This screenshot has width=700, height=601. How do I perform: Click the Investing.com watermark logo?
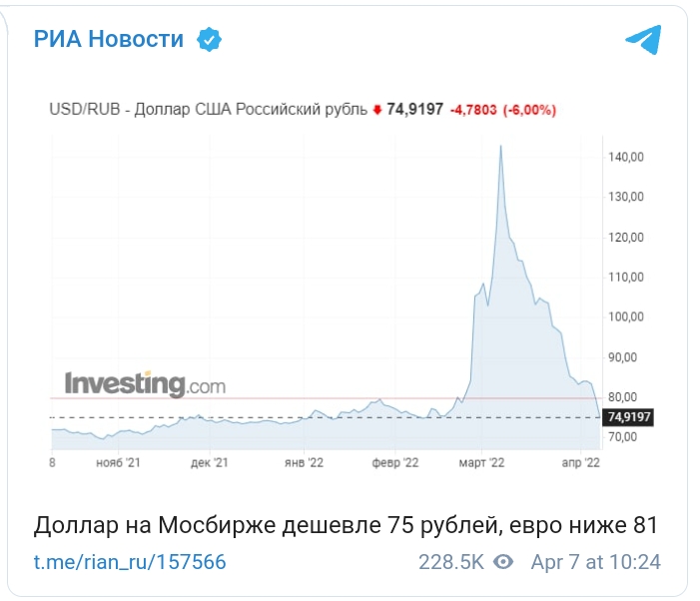(x=145, y=384)
